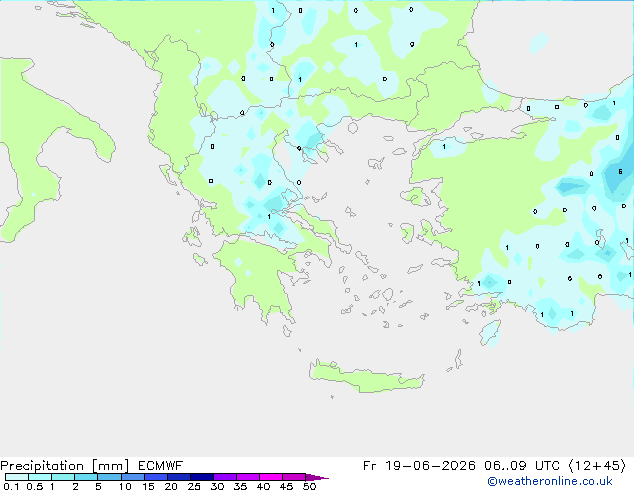Click the 35–40 mm legend swatch
This screenshot has width=634, height=490.
pos(248,477)
